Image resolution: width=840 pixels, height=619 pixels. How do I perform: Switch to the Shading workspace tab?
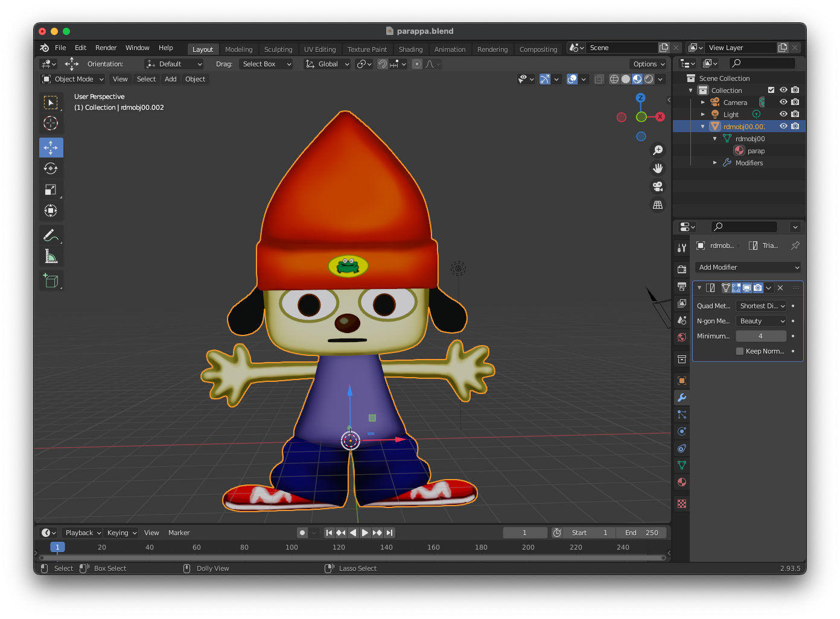click(410, 49)
